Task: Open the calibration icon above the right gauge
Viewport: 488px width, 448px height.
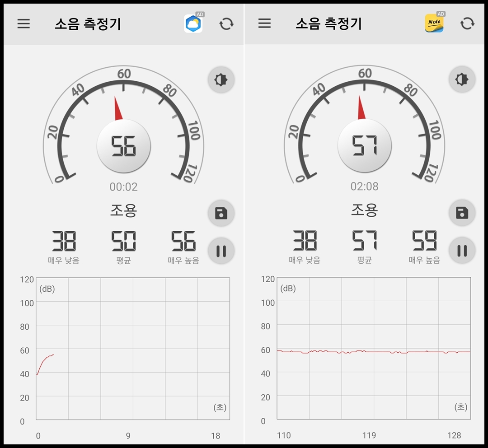Action: pos(462,79)
